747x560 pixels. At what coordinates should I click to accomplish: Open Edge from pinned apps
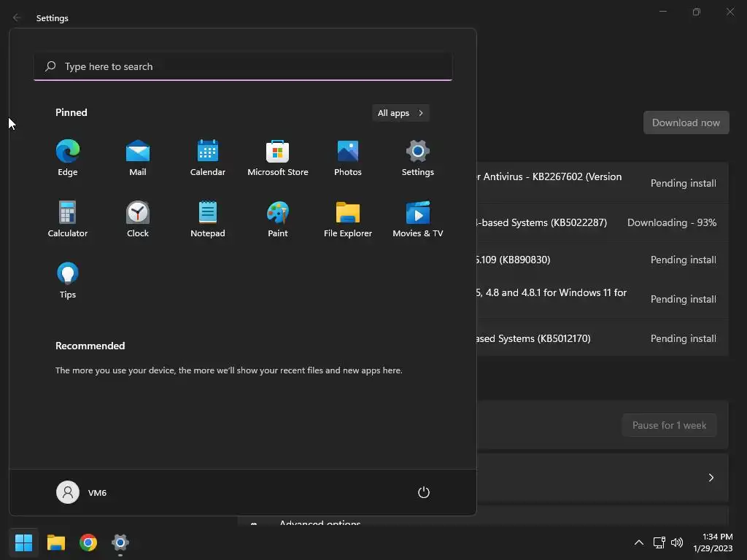(68, 158)
